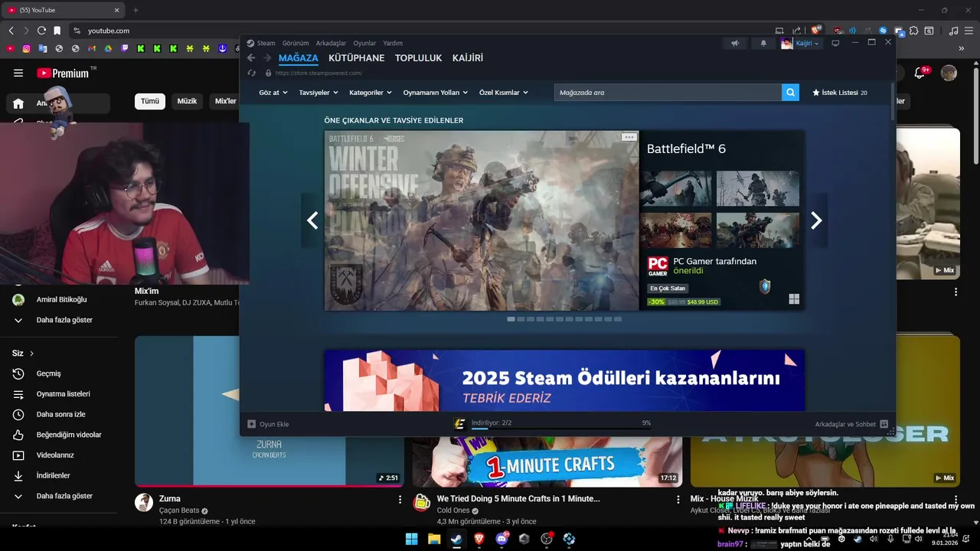The width and height of the screenshot is (980, 551).
Task: Open YouTube account avatar menu
Action: tap(949, 73)
